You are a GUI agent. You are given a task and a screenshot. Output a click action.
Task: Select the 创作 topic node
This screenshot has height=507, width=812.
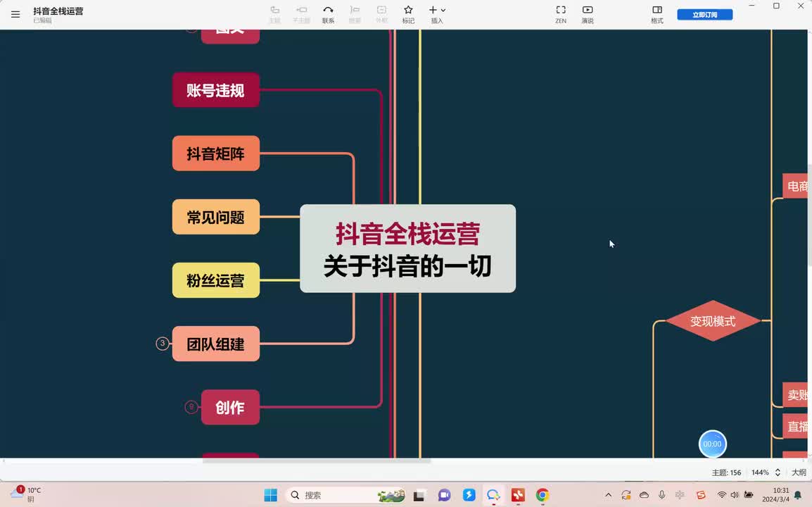[x=231, y=407]
